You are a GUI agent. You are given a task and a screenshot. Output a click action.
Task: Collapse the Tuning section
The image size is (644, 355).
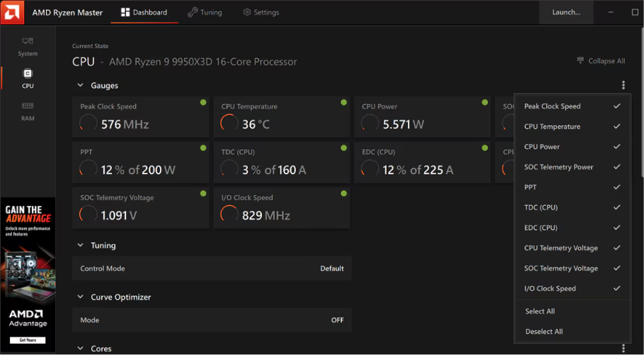(x=80, y=246)
